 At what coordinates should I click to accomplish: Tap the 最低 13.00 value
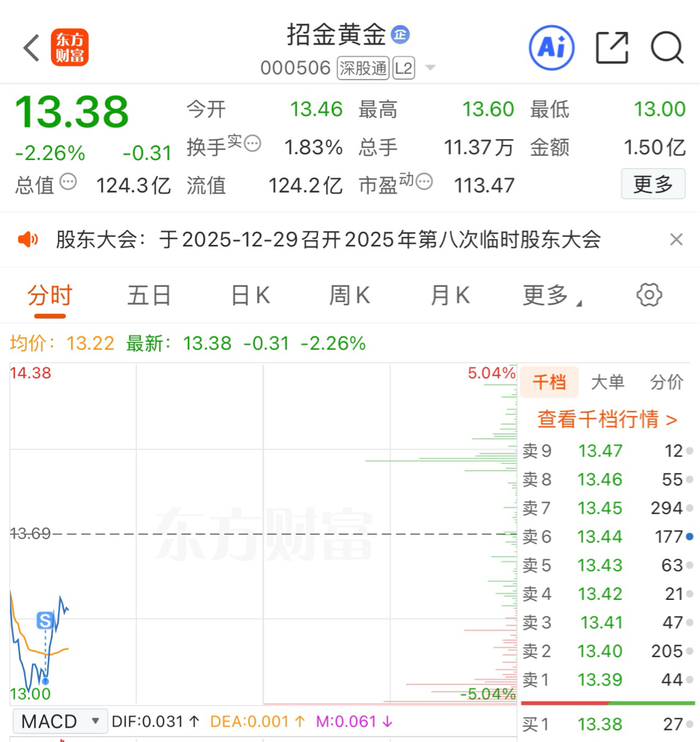[x=659, y=109]
